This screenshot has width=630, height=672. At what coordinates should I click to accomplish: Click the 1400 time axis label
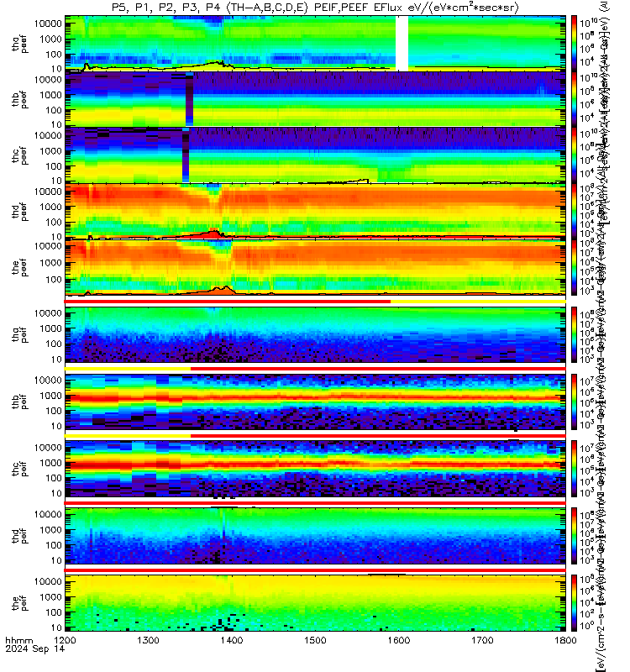(232, 640)
